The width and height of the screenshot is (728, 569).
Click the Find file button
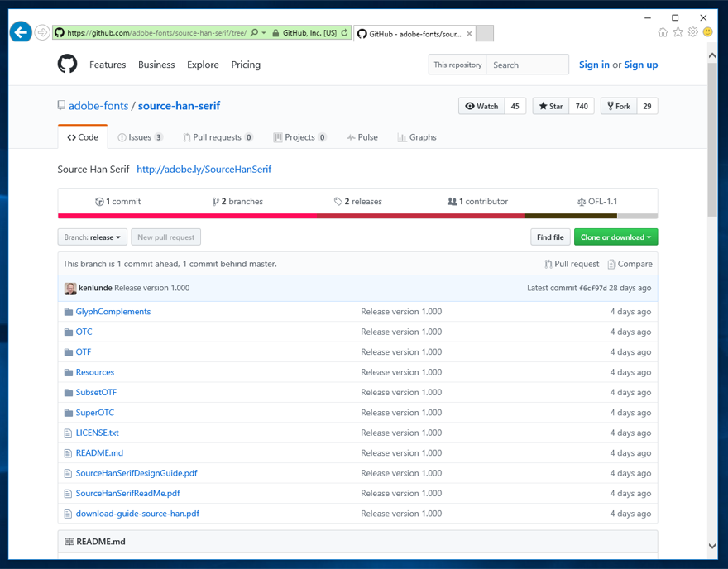[550, 237]
